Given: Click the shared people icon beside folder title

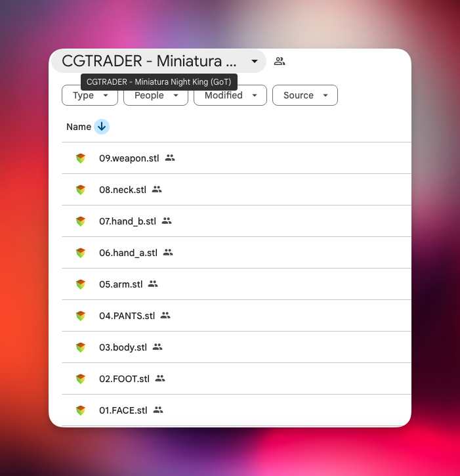Looking at the screenshot, I should point(279,61).
